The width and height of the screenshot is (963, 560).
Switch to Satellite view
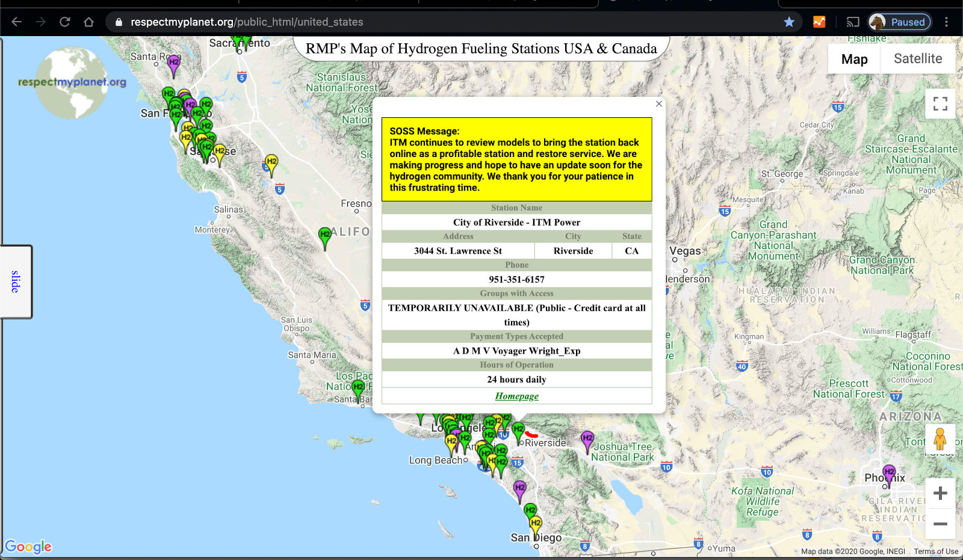[917, 58]
